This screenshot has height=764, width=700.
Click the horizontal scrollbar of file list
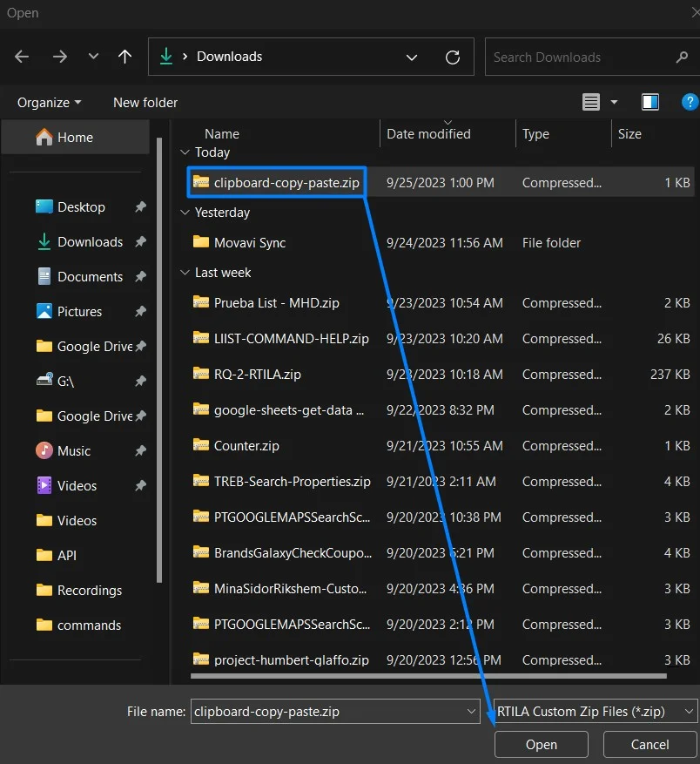[428, 676]
